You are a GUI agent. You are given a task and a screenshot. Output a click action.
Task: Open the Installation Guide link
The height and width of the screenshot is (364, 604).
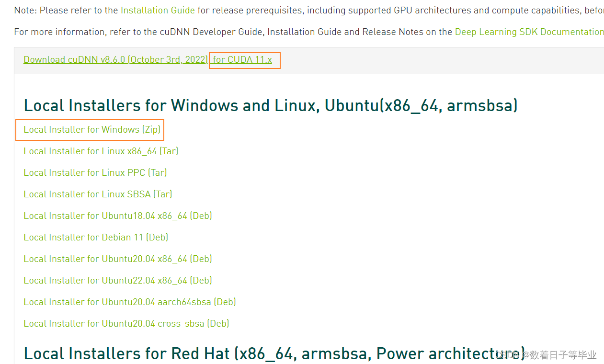click(x=158, y=10)
